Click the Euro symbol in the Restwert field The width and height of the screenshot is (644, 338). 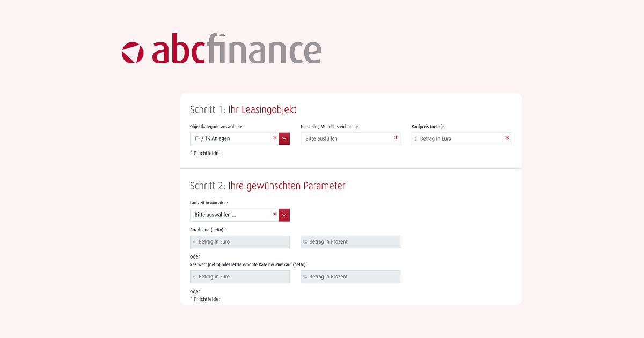194,276
